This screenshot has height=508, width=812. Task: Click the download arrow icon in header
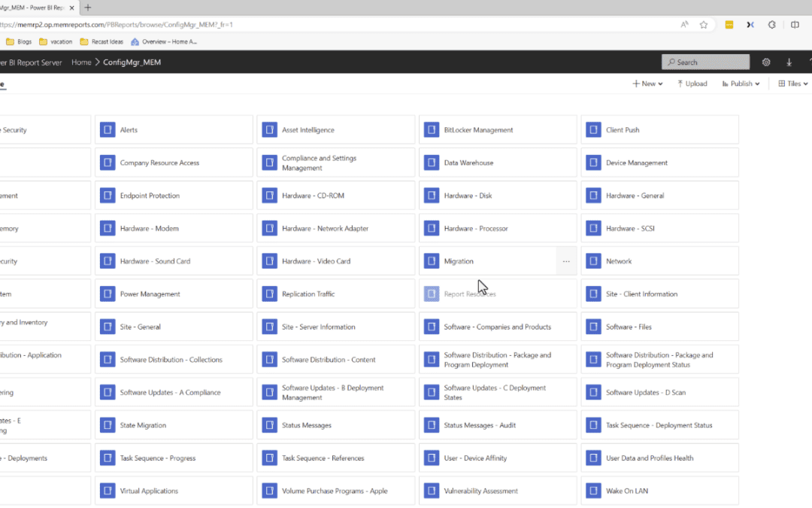click(789, 62)
